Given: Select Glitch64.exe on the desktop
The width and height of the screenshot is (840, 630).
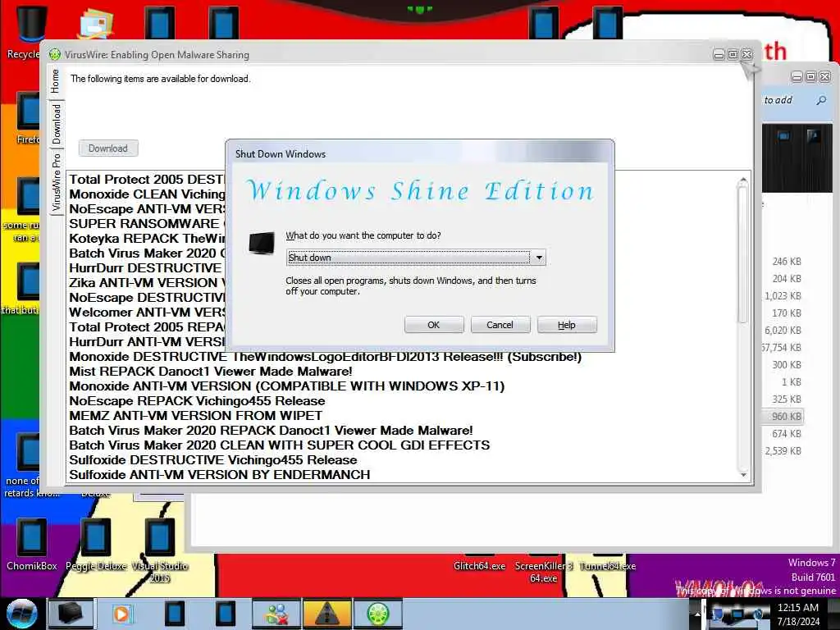Looking at the screenshot, I should [479, 566].
